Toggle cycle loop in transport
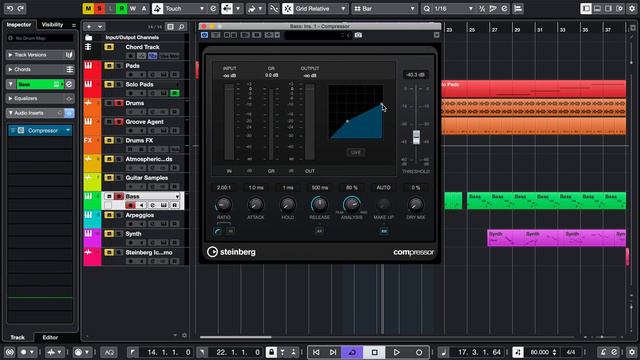The width and height of the screenshot is (640, 360). pos(352,352)
